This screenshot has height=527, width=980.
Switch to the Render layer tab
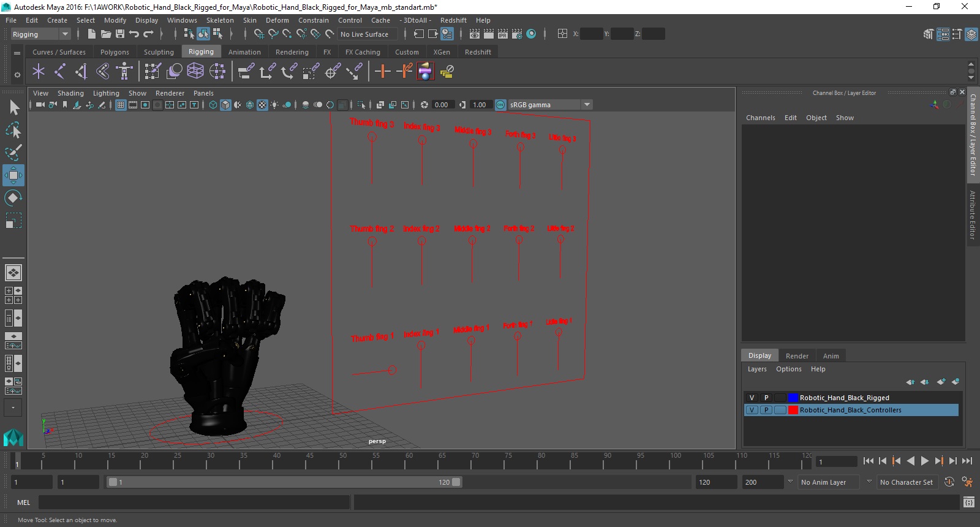tap(797, 355)
